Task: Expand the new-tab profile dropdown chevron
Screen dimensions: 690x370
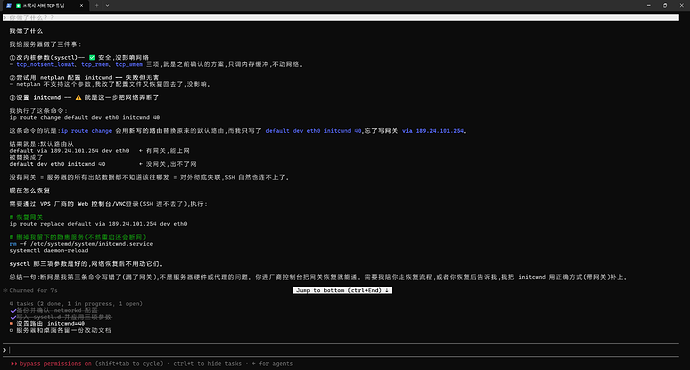Action: tap(107, 6)
